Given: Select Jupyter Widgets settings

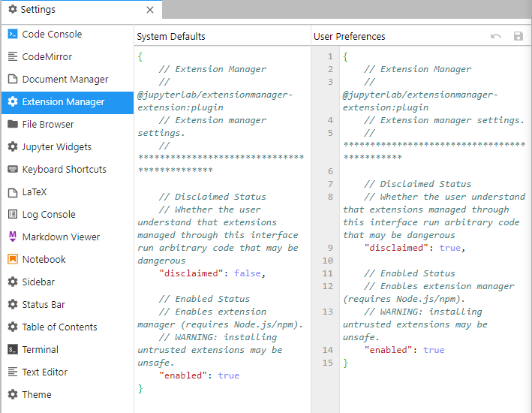Looking at the screenshot, I should coord(68,146).
